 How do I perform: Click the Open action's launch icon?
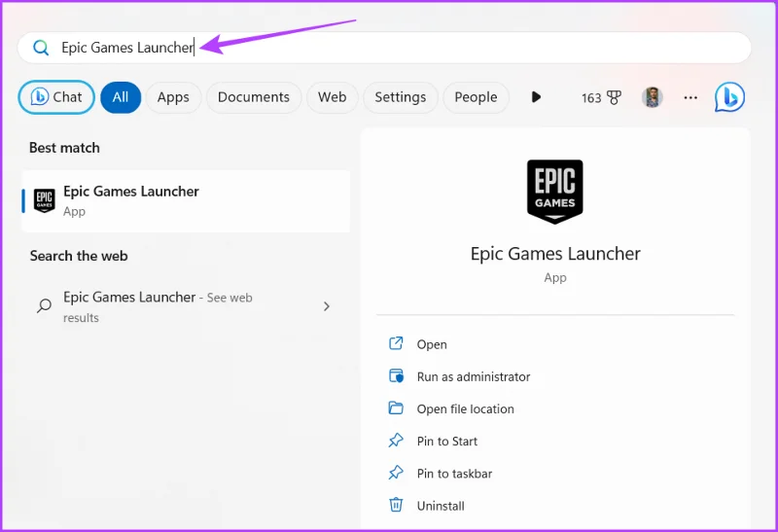click(x=396, y=343)
